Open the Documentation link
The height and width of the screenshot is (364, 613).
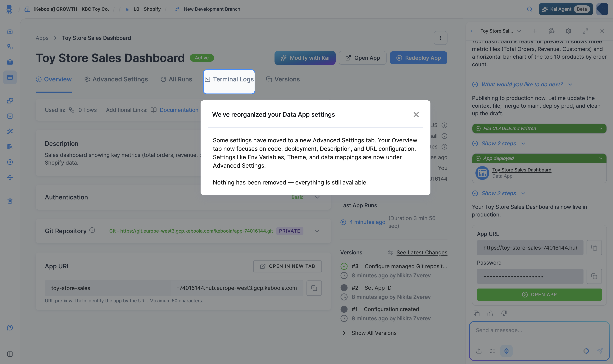[x=179, y=110]
